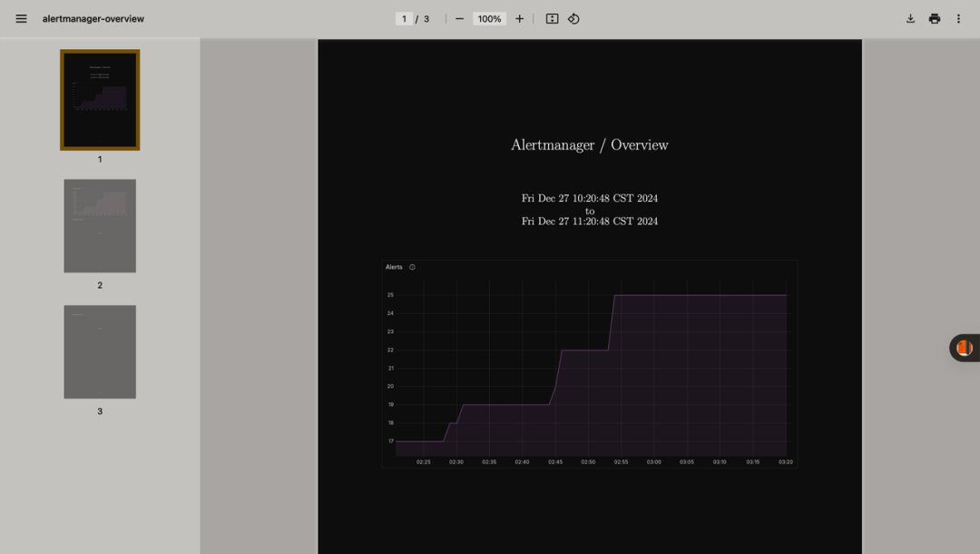Click the 02:55 time axis label
Screen dimensions: 980x554
621,462
